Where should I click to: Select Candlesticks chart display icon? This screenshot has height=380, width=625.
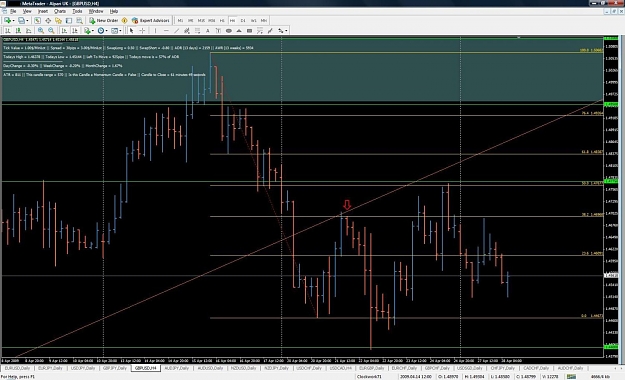18,30
